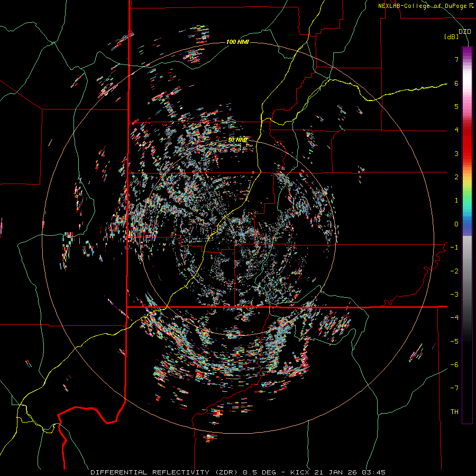Image resolution: width=476 pixels, height=476 pixels.
Task: Click the KICX radar site identifier
Action: tap(300, 472)
